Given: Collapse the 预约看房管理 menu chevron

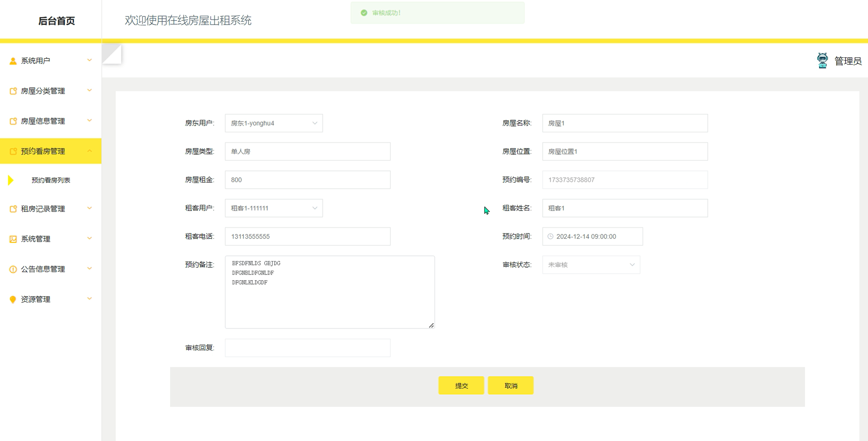Looking at the screenshot, I should [89, 151].
